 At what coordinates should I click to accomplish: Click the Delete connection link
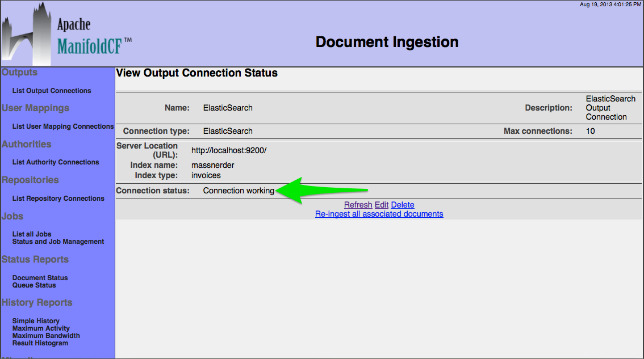click(x=403, y=205)
